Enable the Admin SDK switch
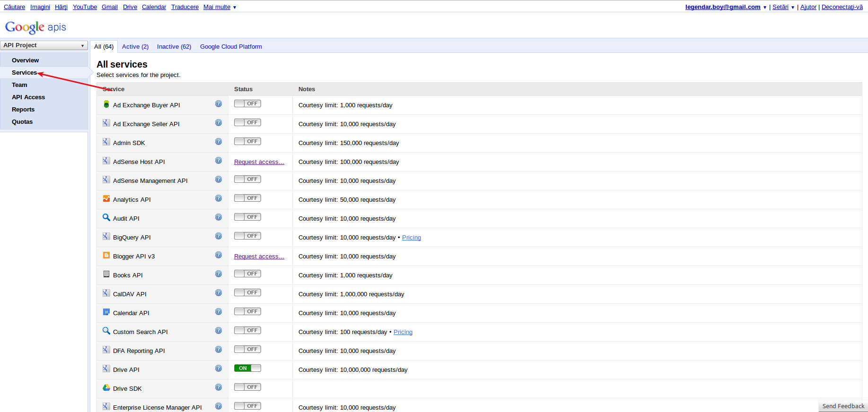868x412 pixels. 247,141
